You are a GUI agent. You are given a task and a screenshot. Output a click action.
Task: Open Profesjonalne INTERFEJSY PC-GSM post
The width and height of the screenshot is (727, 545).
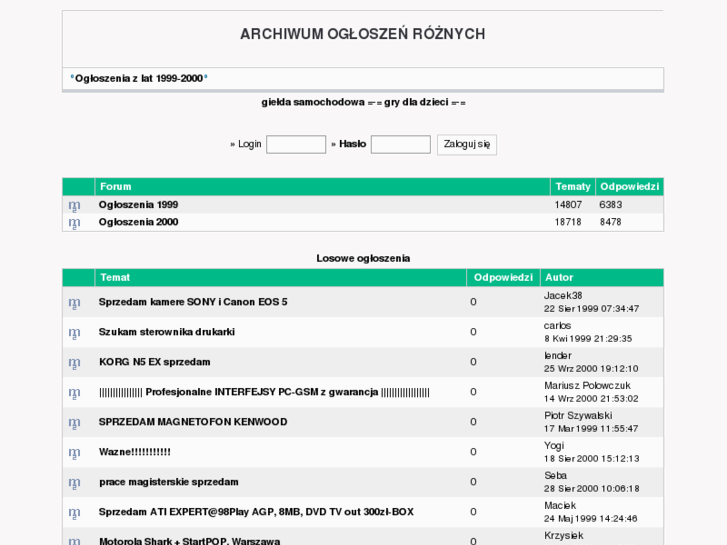[264, 392]
